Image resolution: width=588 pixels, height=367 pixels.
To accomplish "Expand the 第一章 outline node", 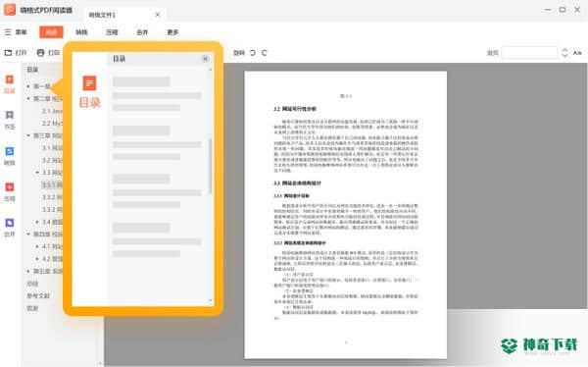I will (28, 86).
